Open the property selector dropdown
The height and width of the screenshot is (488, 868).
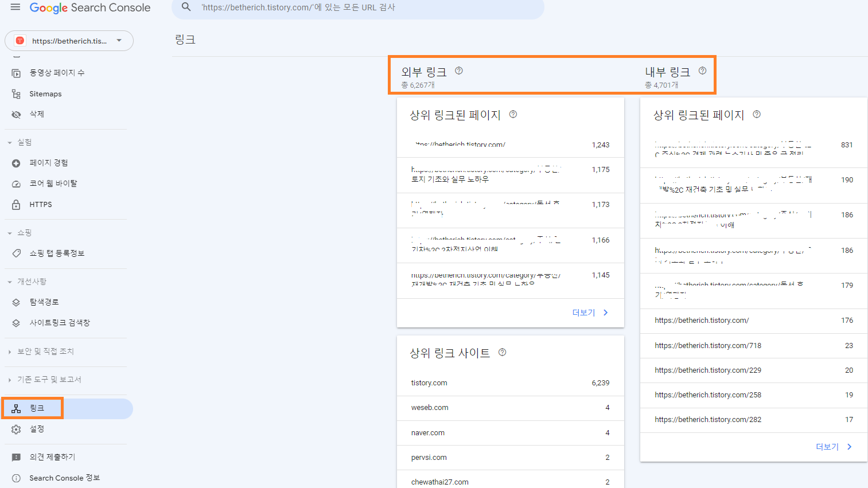pyautogui.click(x=69, y=41)
